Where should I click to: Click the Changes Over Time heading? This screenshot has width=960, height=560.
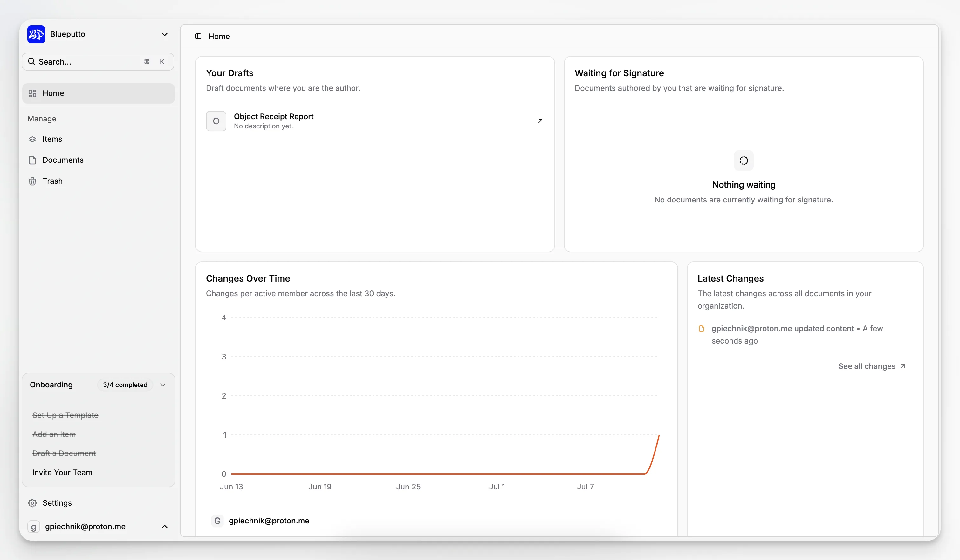248,278
